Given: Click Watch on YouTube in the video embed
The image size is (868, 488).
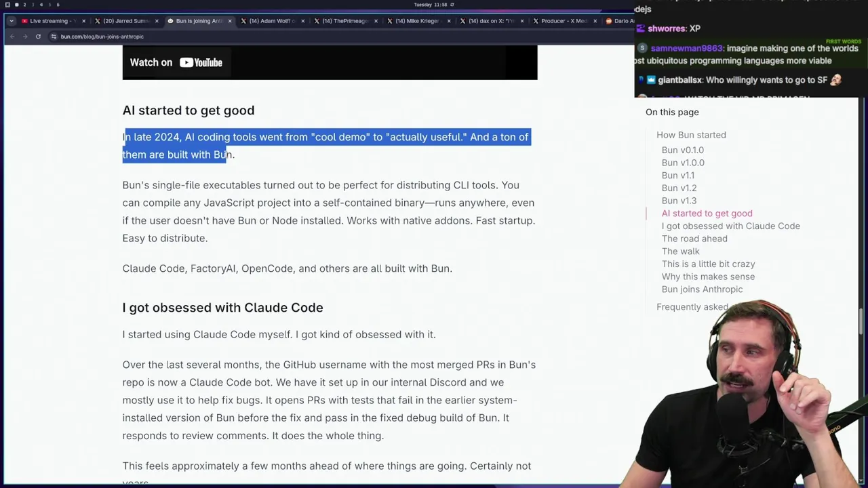Looking at the screenshot, I should [176, 62].
